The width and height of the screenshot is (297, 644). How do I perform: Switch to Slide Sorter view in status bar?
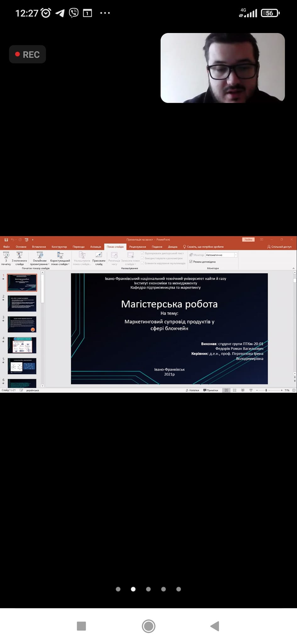(234, 390)
